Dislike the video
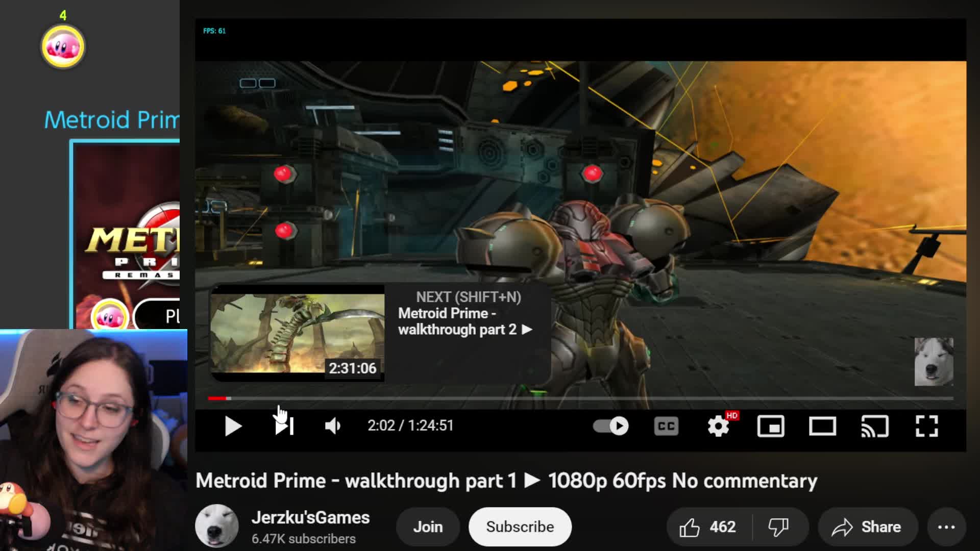980x551 pixels. pyautogui.click(x=779, y=527)
